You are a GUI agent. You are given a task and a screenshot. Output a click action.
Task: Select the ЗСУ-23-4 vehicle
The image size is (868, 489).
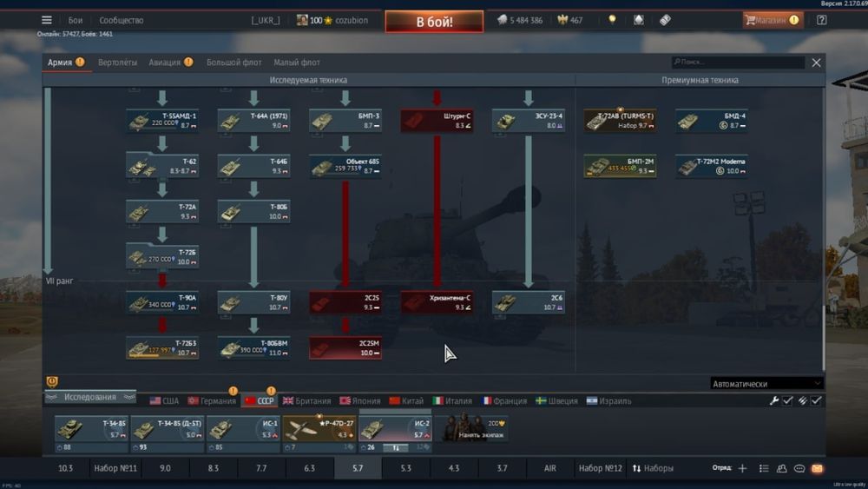528,120
